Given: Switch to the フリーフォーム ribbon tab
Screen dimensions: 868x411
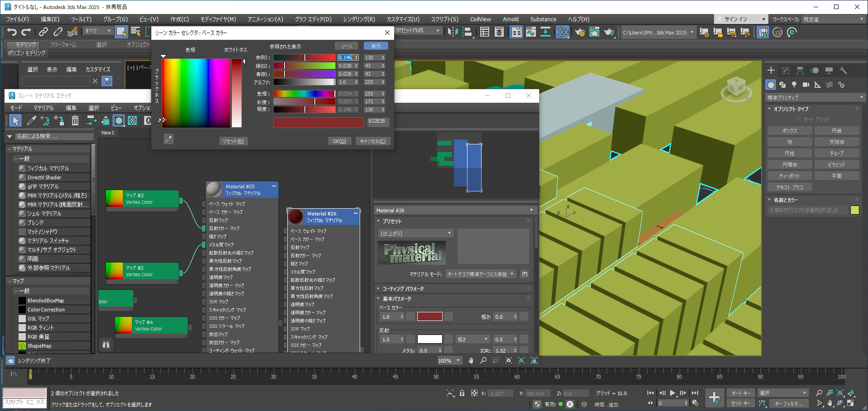Looking at the screenshot, I should coord(63,45).
